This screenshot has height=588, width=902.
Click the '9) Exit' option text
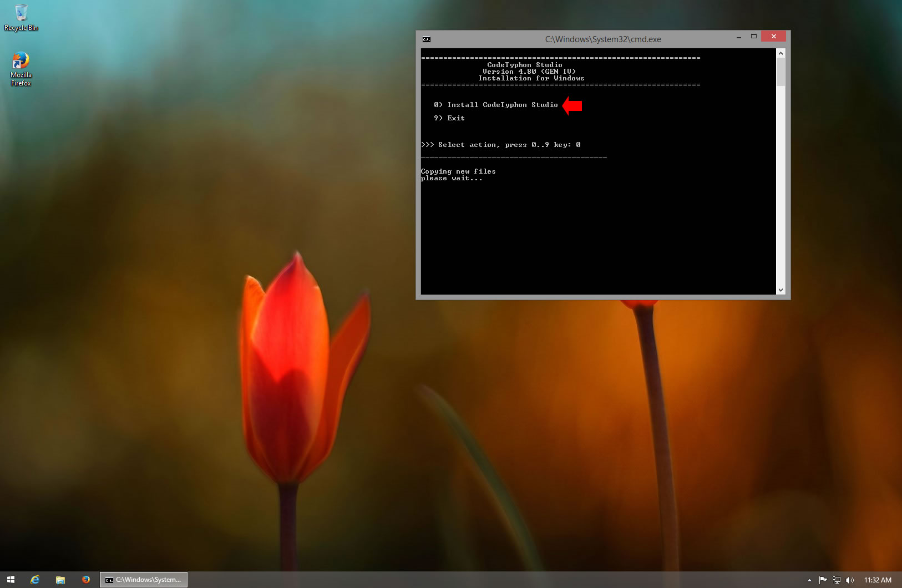449,118
